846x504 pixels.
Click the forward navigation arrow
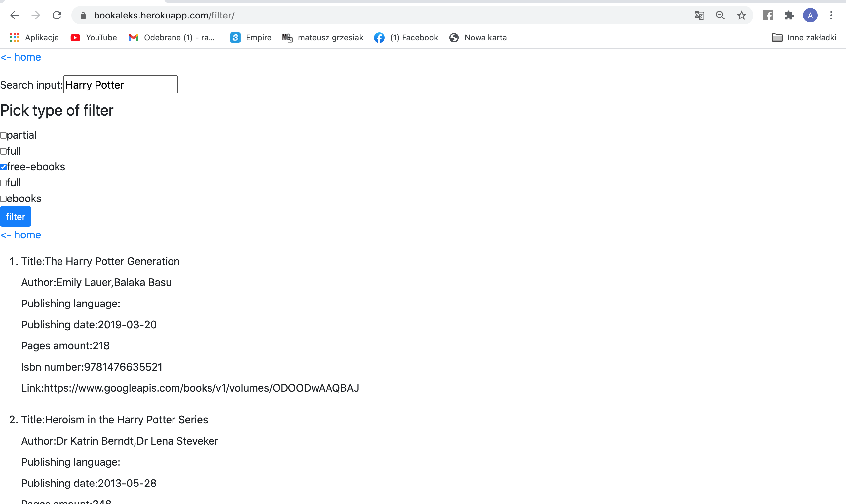(x=36, y=15)
